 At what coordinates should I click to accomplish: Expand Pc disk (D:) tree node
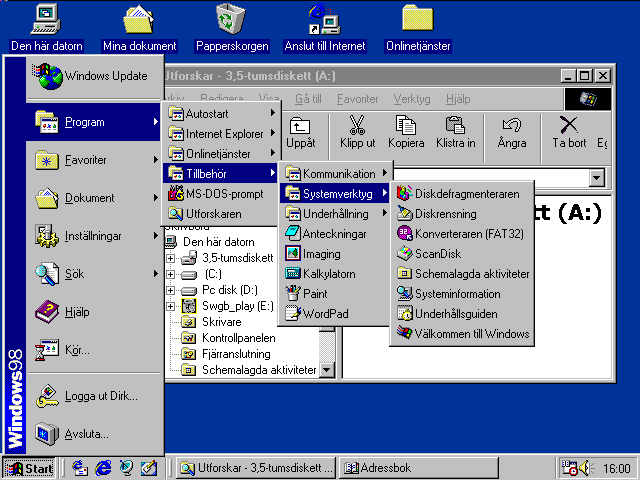[171, 290]
